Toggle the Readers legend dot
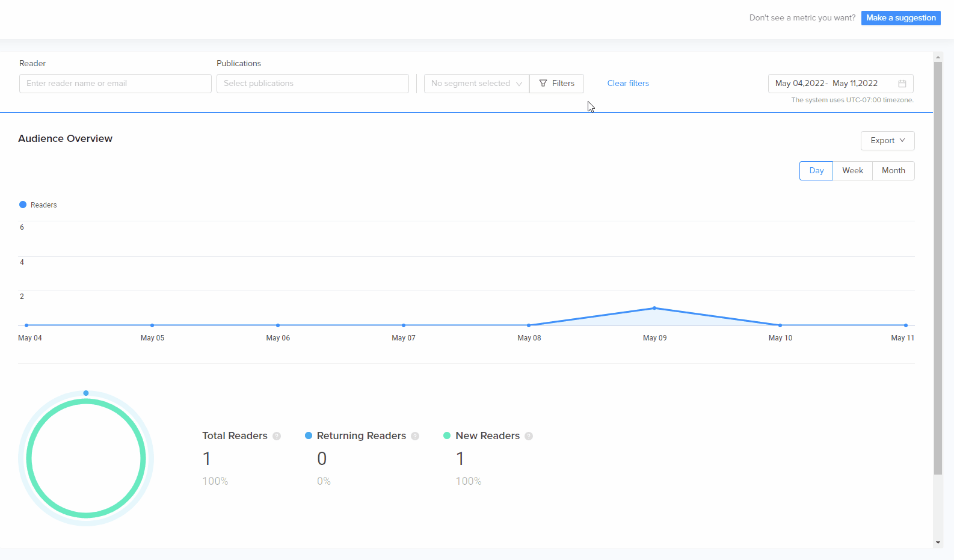 [23, 205]
